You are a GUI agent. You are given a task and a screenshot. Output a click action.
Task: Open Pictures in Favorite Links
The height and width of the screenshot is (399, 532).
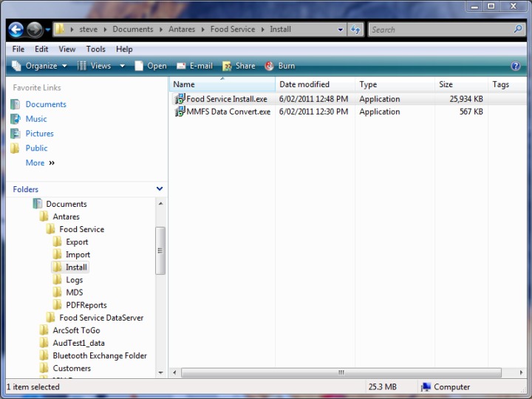coord(39,133)
